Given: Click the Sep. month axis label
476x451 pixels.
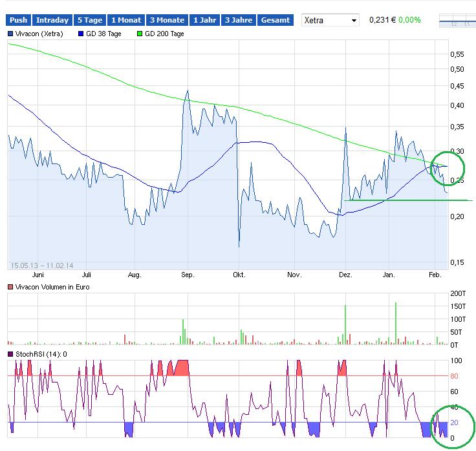Looking at the screenshot, I should tap(188, 275).
